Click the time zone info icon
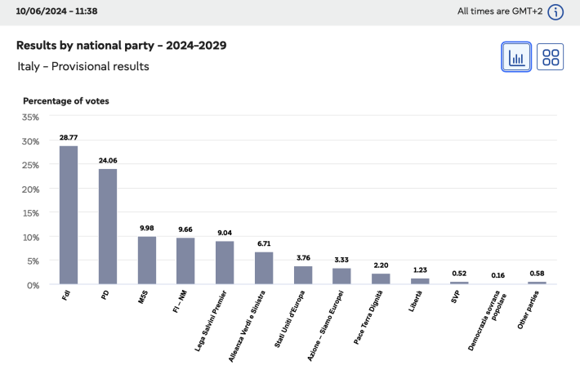 [556, 11]
